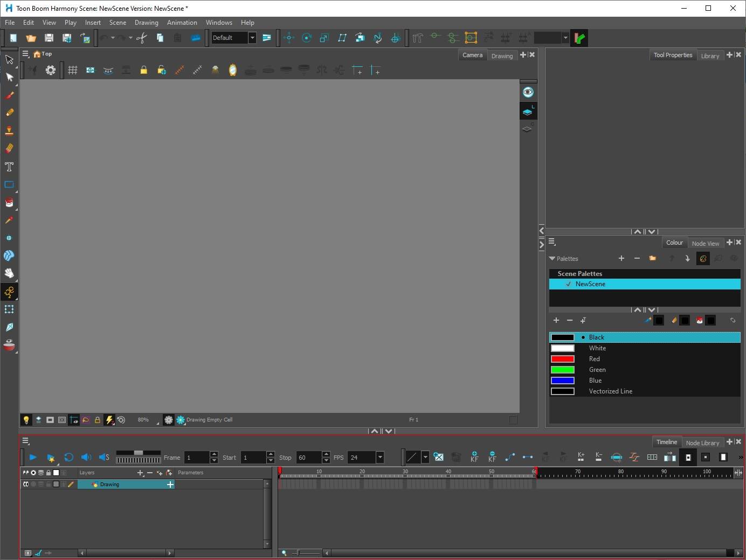The width and height of the screenshot is (746, 560).
Task: Open the Default workspace dropdown
Action: (252, 38)
